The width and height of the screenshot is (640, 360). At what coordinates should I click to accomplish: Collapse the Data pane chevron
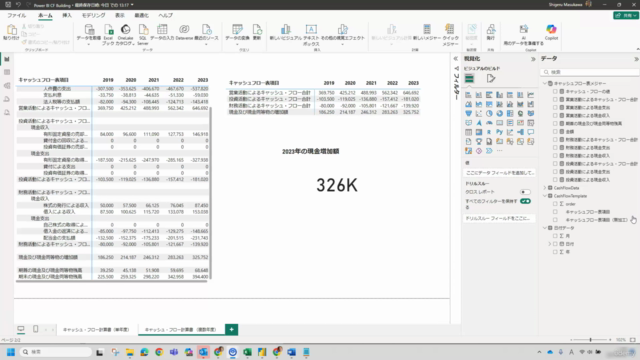point(636,59)
